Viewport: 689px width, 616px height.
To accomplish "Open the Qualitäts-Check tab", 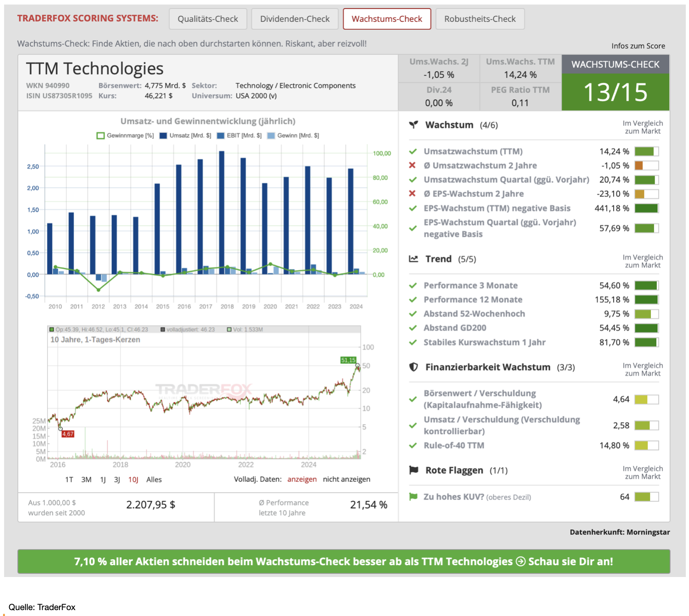I will [x=208, y=19].
